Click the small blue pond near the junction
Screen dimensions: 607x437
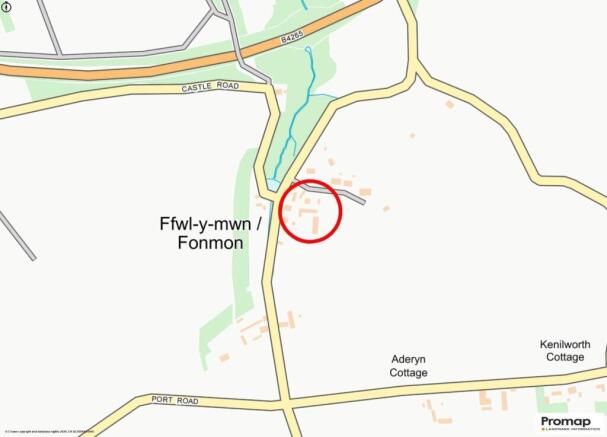(x=273, y=185)
